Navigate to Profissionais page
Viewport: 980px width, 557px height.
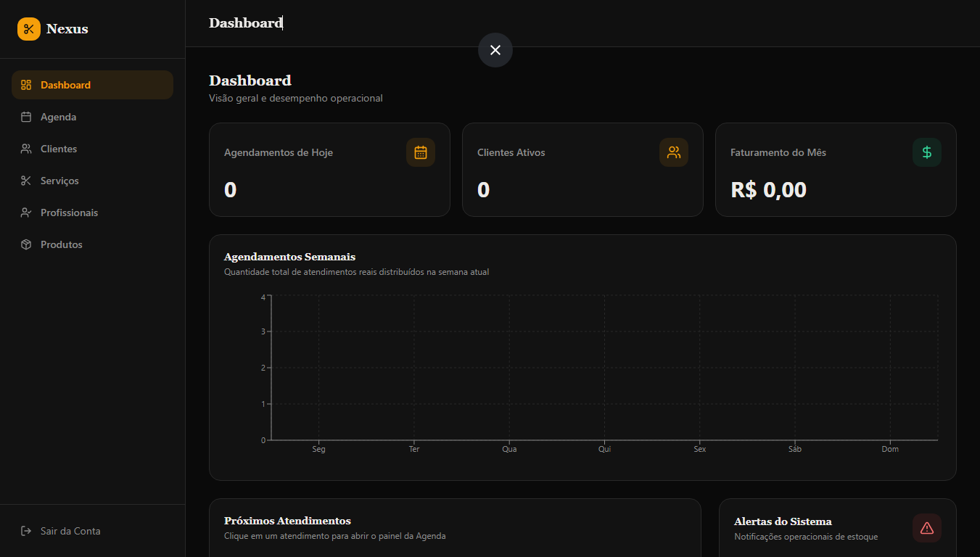(x=92, y=213)
